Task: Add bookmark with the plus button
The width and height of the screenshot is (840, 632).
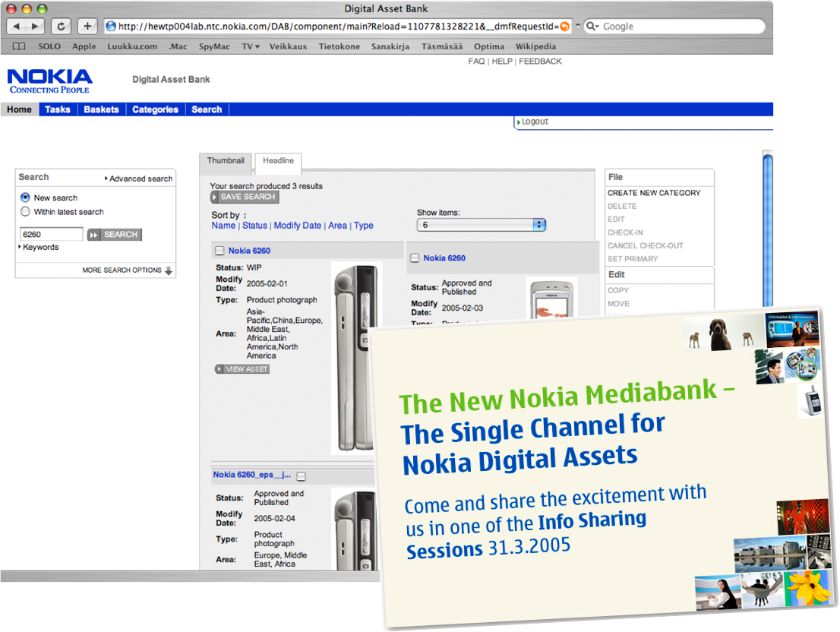Action: tap(87, 26)
